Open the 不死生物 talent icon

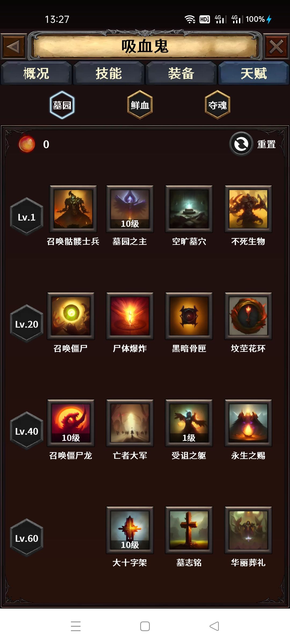248,209
